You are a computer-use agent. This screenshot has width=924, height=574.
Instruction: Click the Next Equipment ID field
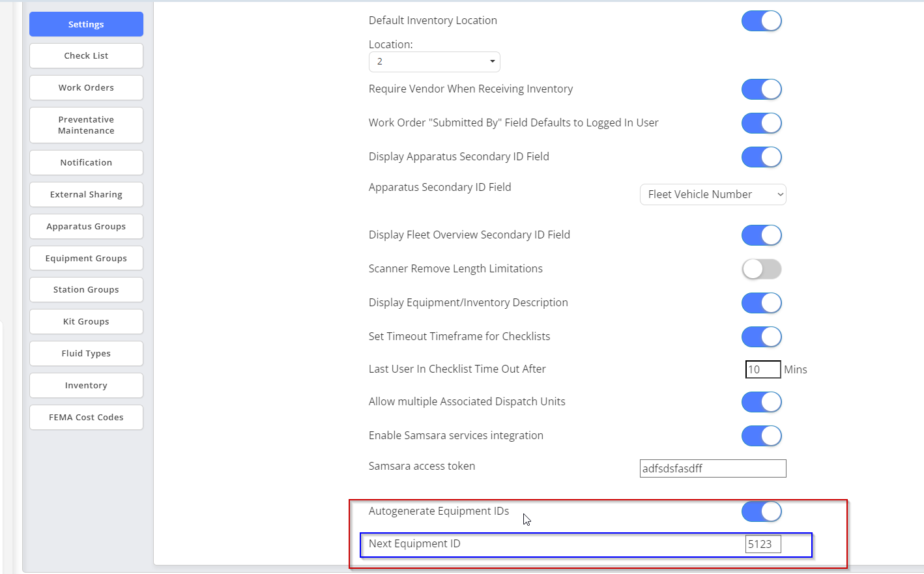(x=762, y=544)
